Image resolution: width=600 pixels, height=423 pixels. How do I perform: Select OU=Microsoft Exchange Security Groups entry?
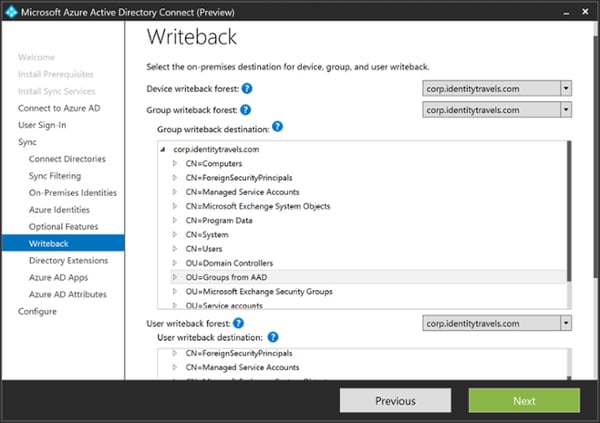point(259,291)
